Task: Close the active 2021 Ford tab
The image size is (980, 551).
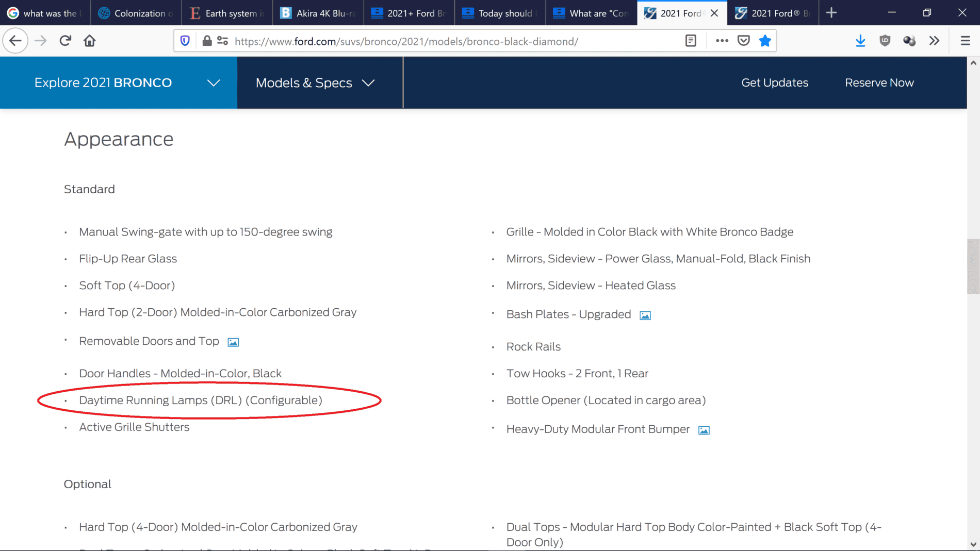Action: (714, 13)
